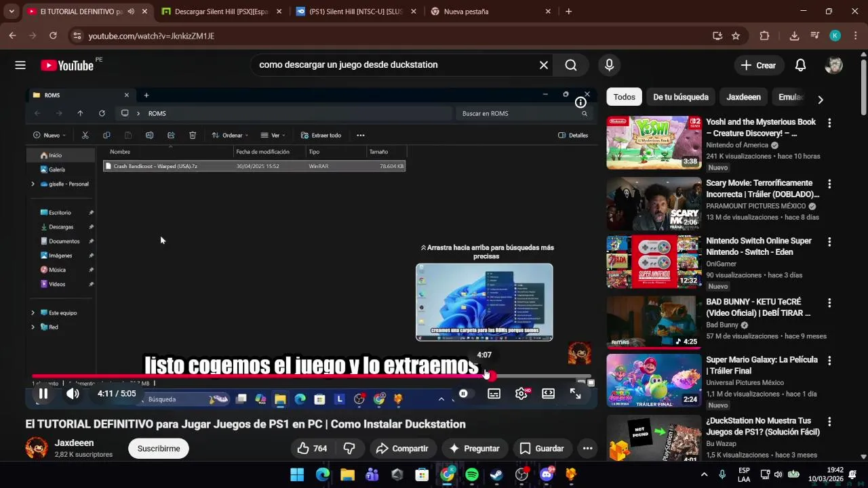The height and width of the screenshot is (488, 868).
Task: Like the video with 764 likes
Action: (312, 449)
